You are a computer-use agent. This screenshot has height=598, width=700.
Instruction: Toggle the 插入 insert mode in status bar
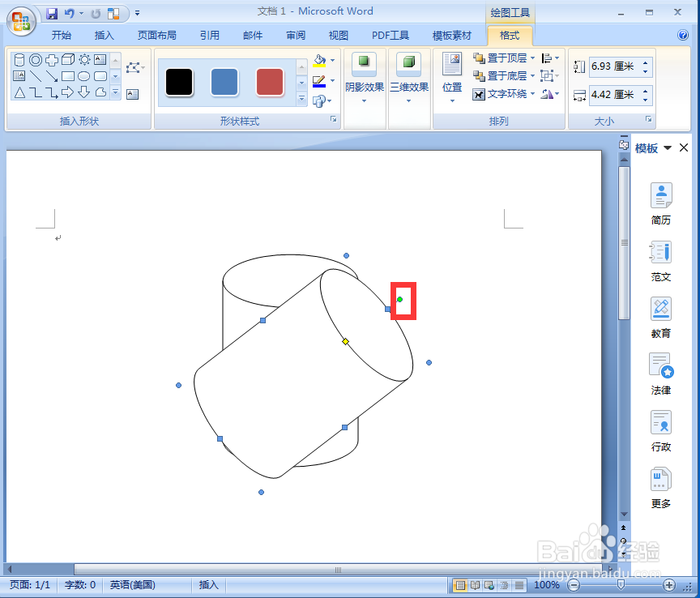(x=208, y=585)
